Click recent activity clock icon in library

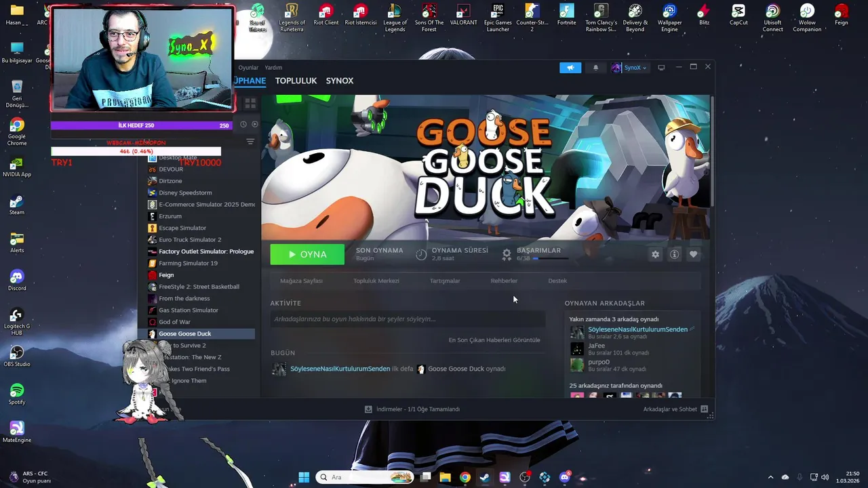tap(243, 124)
